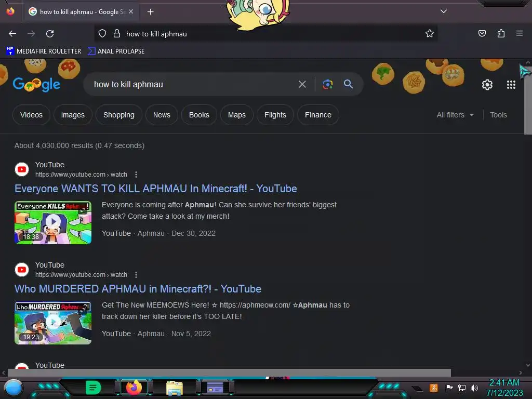The height and width of the screenshot is (399, 532).
Task: Open Firefox application hamburger menu
Action: [x=520, y=33]
